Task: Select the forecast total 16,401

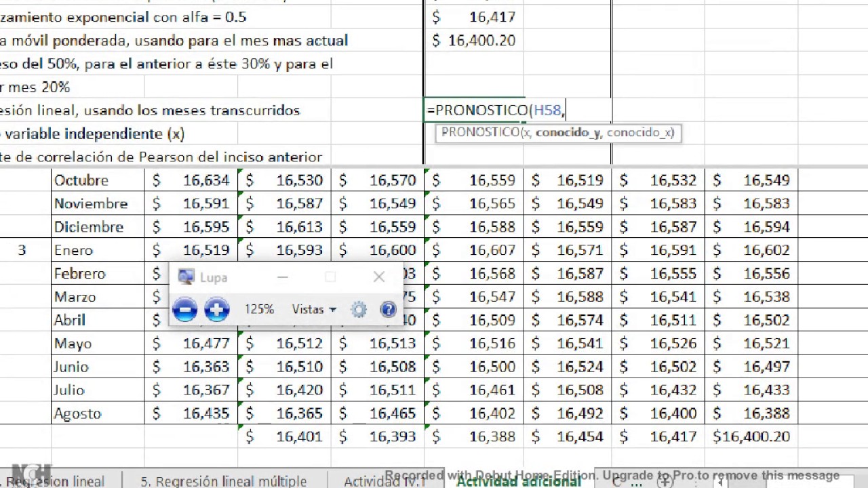Action: [285, 437]
